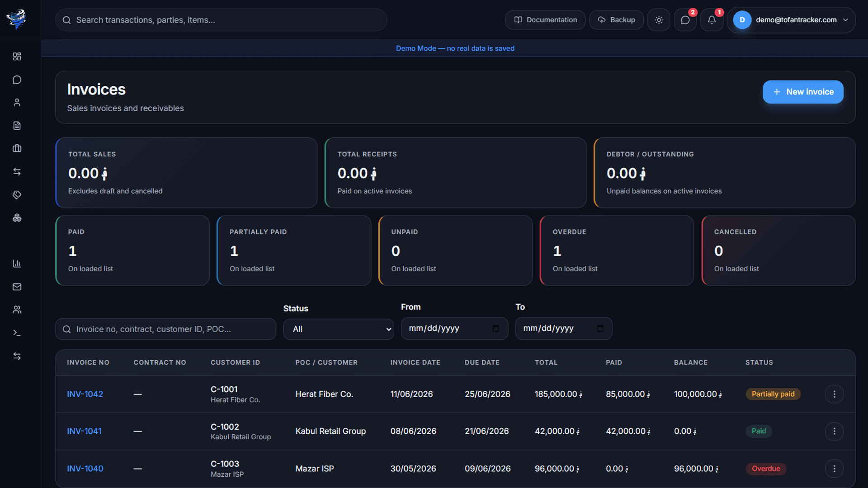Toggle light/dark theme with sun icon
This screenshot has width=868, height=488.
click(x=659, y=20)
